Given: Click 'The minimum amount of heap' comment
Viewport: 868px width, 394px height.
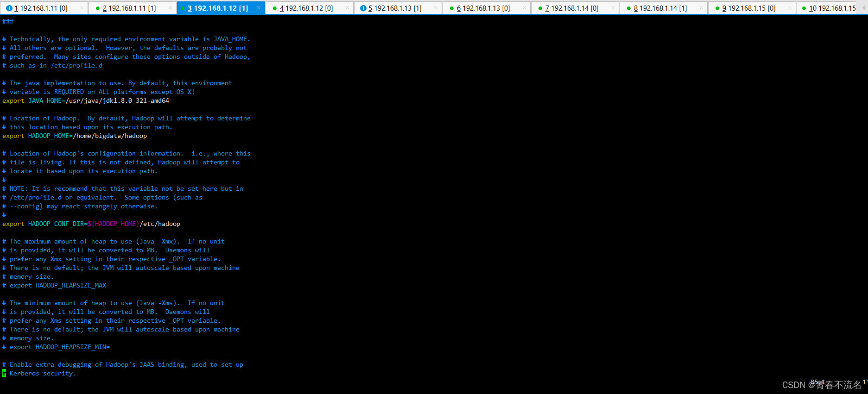Looking at the screenshot, I should point(114,303).
